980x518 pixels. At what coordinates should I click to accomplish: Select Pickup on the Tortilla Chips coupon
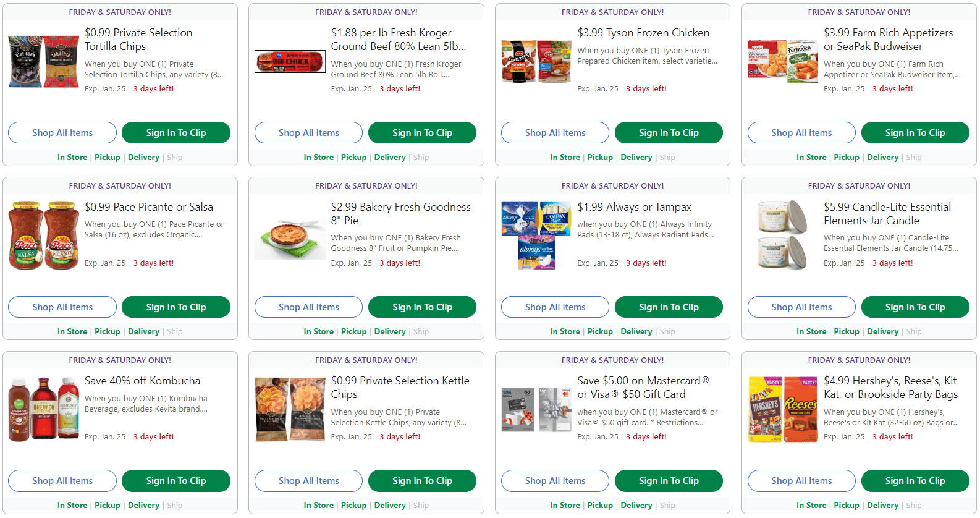[x=107, y=157]
